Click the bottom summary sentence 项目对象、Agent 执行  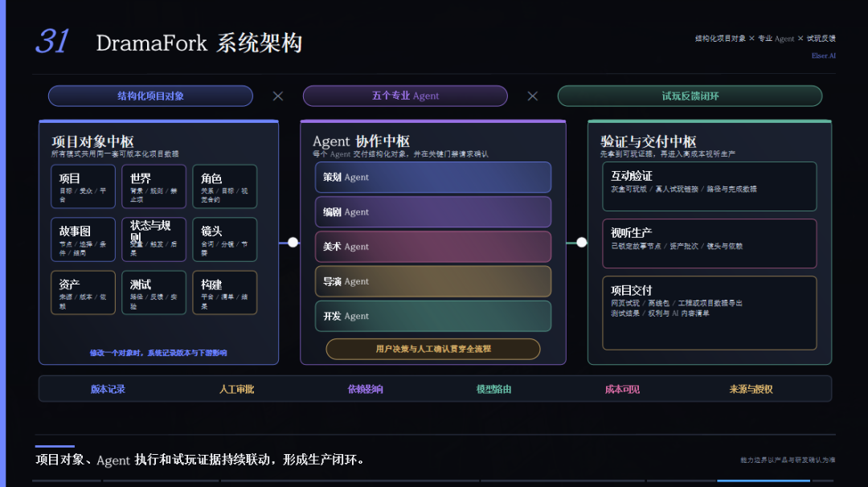(200, 460)
